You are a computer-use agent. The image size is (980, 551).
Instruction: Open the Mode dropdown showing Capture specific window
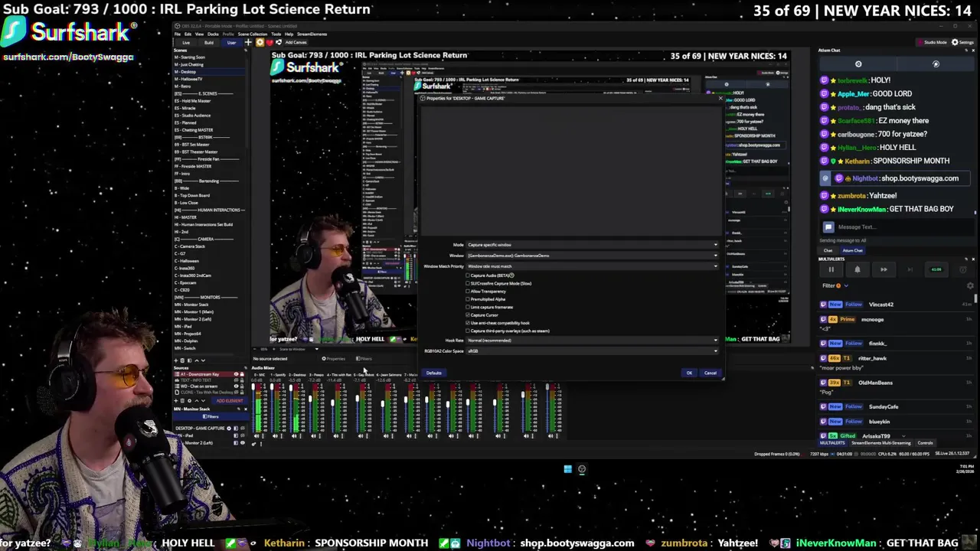pos(593,245)
